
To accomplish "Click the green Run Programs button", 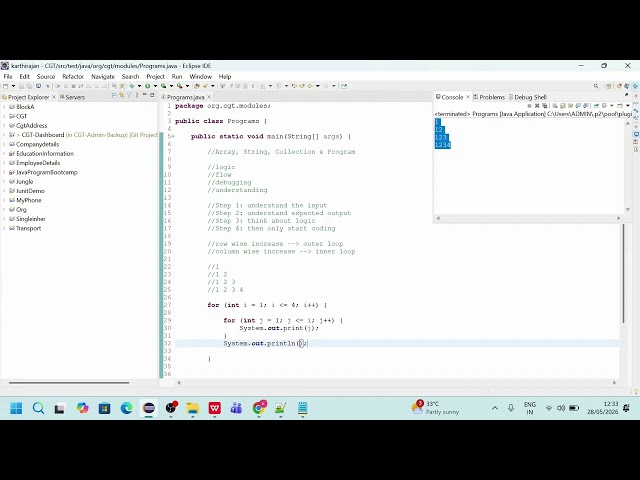I will pyautogui.click(x=147, y=86).
